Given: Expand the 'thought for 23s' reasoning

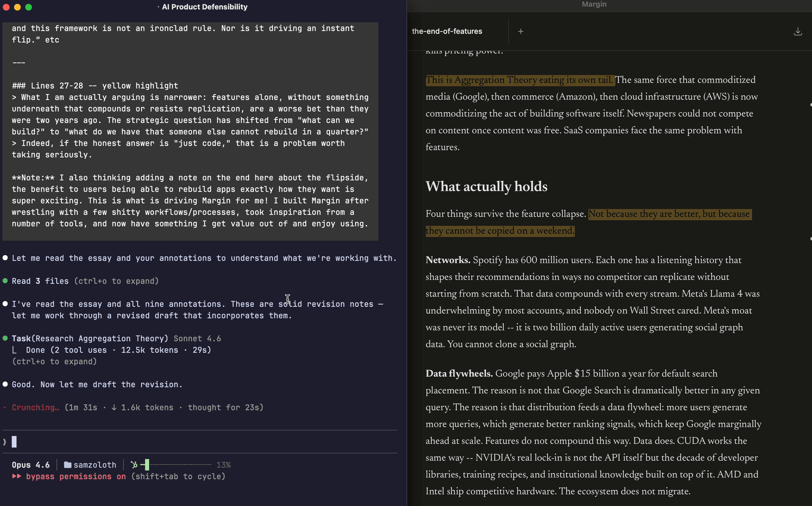Looking at the screenshot, I should 225,407.
